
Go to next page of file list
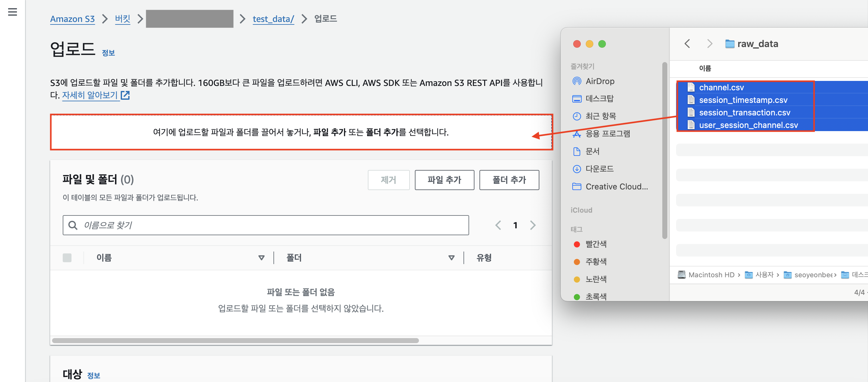tap(532, 225)
